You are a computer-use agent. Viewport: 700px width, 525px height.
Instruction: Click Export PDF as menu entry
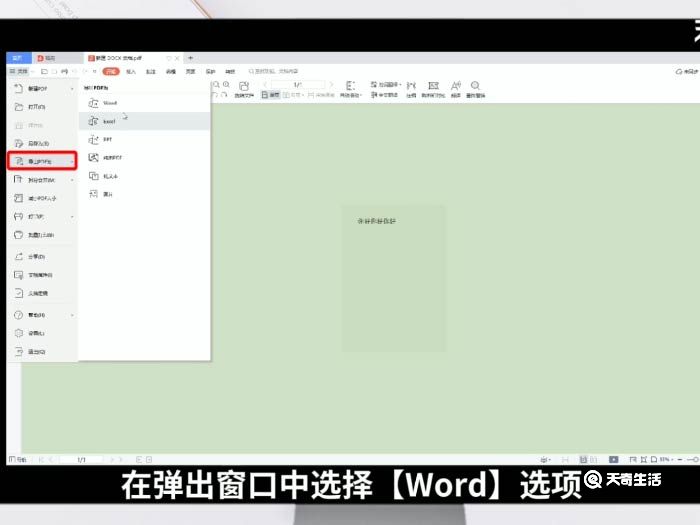pos(42,161)
